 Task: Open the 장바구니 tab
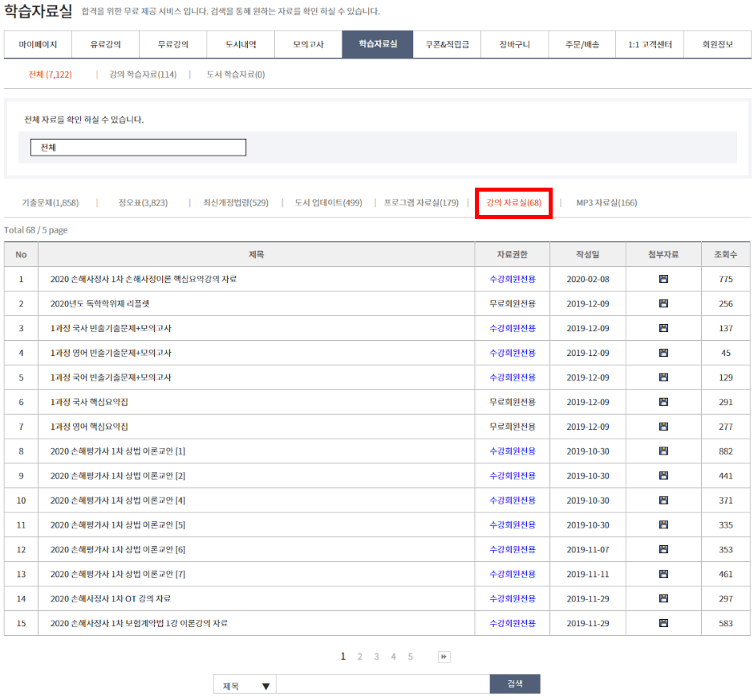[514, 44]
